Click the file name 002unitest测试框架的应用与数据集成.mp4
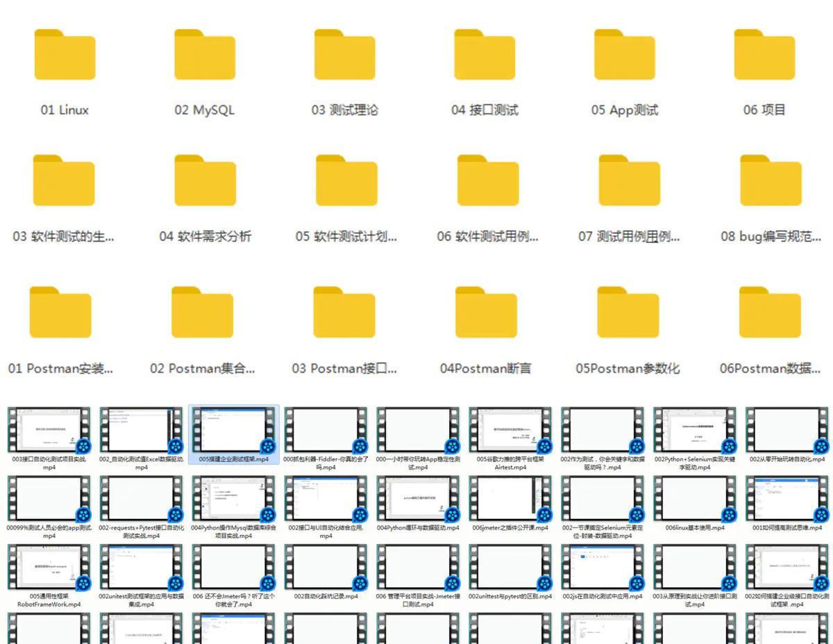This screenshot has width=833, height=644. (x=142, y=600)
